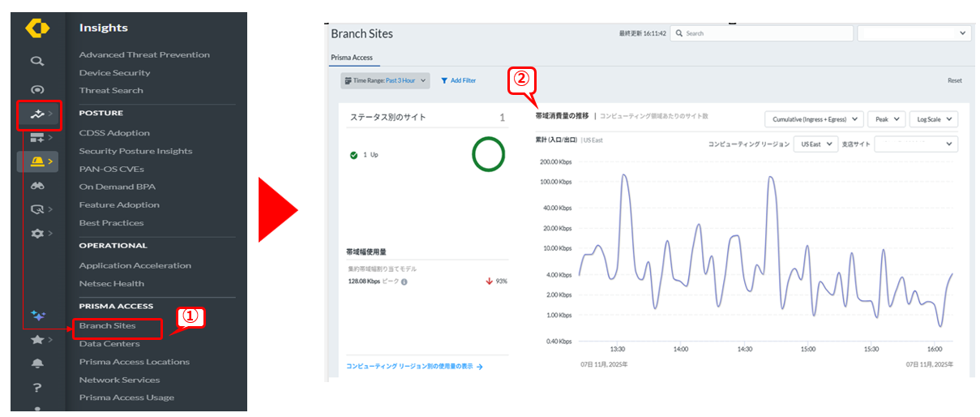Open Advanced Threat Prevention in Insights menu
Viewport: 980px width, 417px height.
click(x=144, y=55)
